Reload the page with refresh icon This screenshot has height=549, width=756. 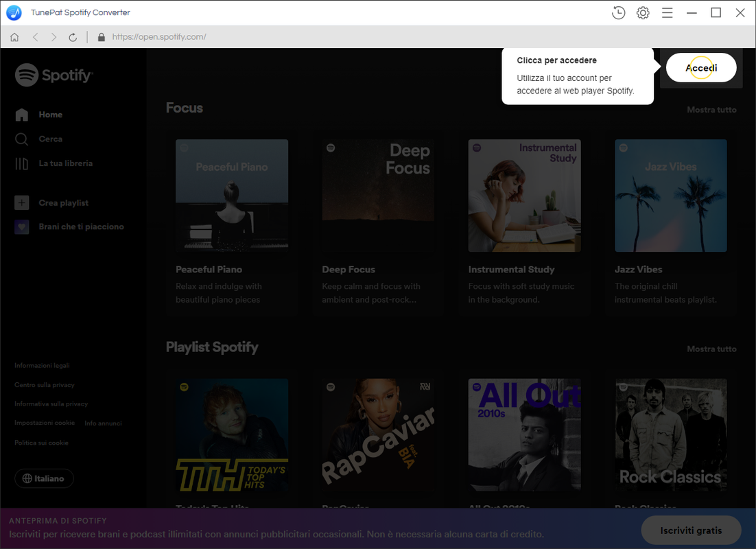pyautogui.click(x=73, y=37)
